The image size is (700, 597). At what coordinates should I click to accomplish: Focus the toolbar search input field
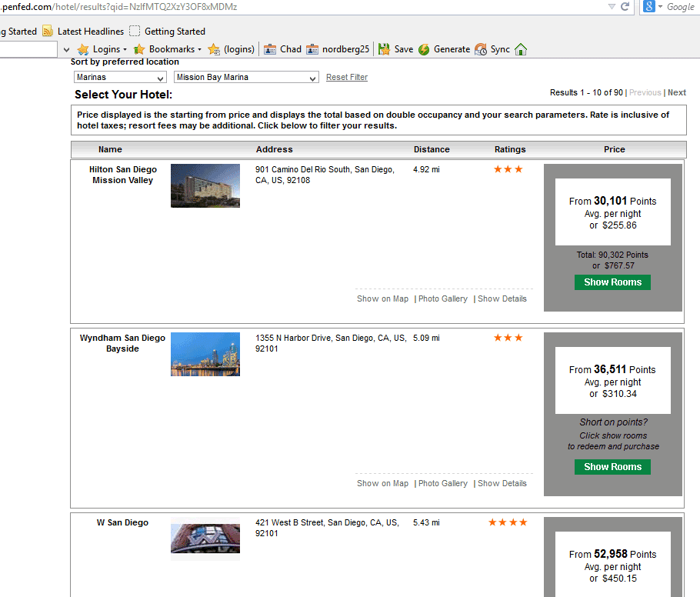28,49
